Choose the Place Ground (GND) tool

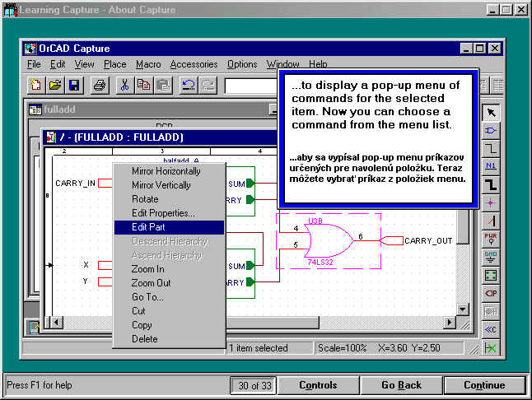point(492,258)
